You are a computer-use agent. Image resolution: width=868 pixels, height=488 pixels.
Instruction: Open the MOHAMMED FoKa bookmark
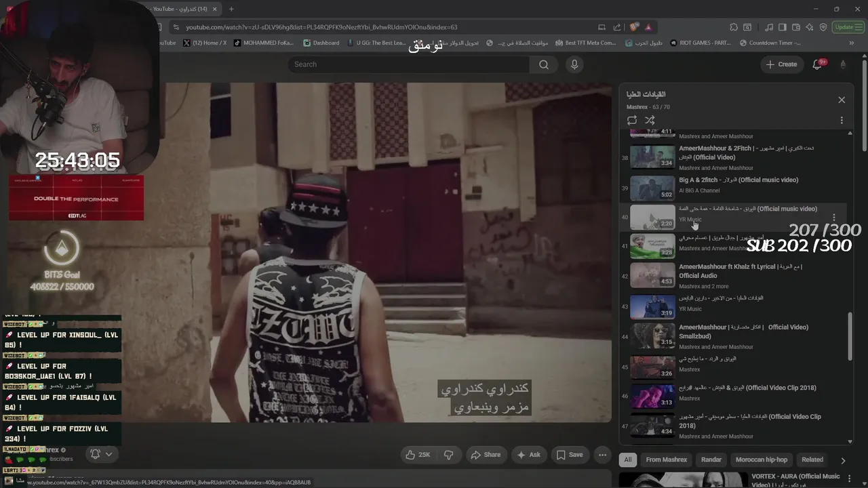pyautogui.click(x=264, y=43)
